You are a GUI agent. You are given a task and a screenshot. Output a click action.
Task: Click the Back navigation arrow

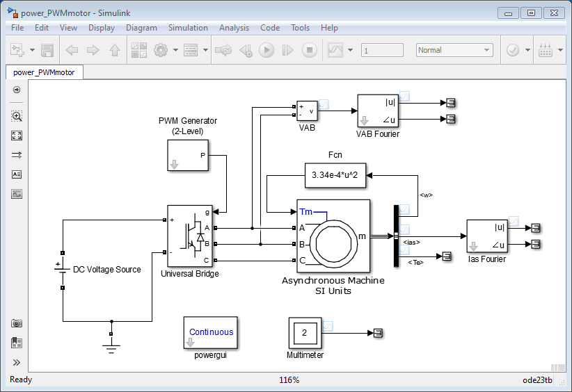click(72, 50)
